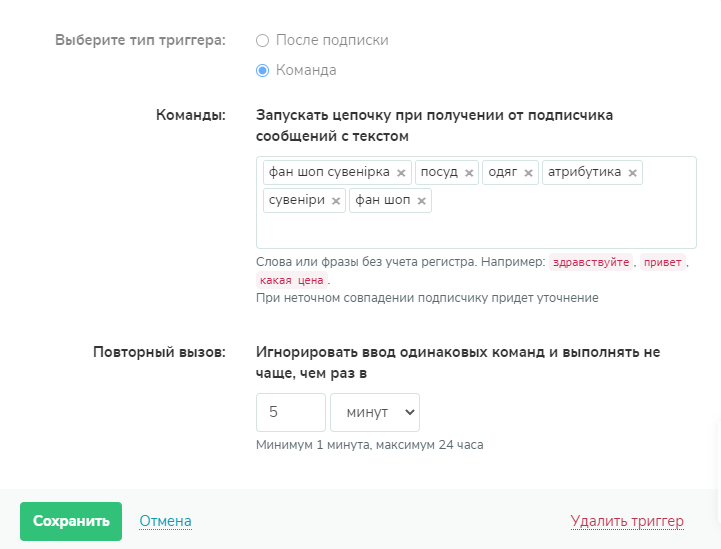Open the 'минут' time unit dropdown
Image resolution: width=721 pixels, height=549 pixels.
click(x=375, y=412)
